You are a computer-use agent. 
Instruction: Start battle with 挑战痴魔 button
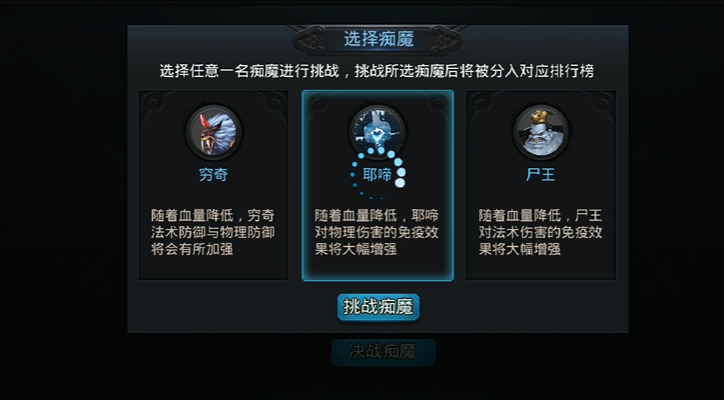[x=378, y=307]
